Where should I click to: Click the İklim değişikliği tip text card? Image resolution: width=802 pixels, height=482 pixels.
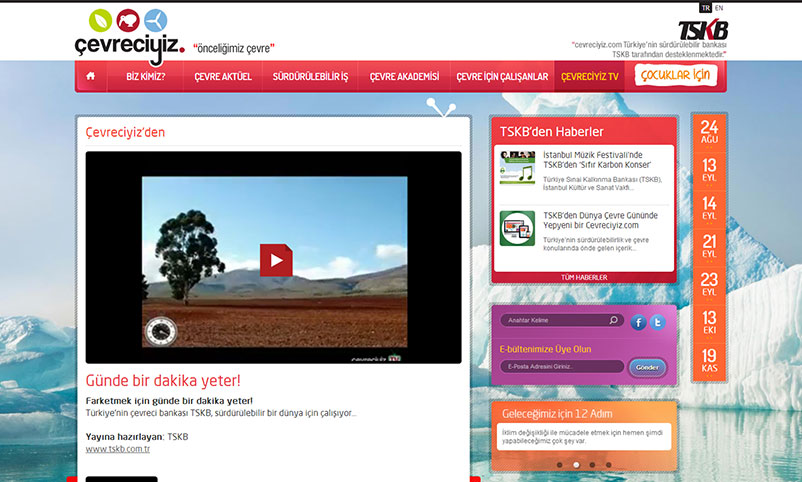pyautogui.click(x=584, y=436)
